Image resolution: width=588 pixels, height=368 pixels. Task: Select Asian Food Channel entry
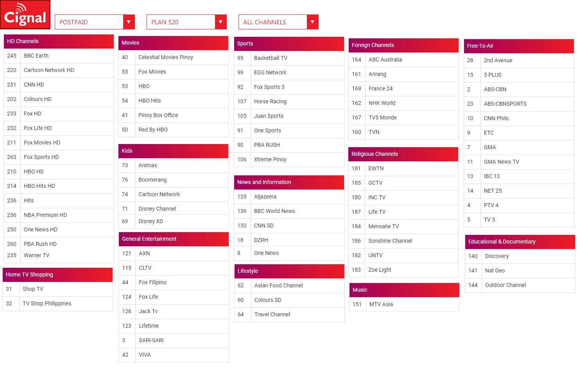click(289, 285)
